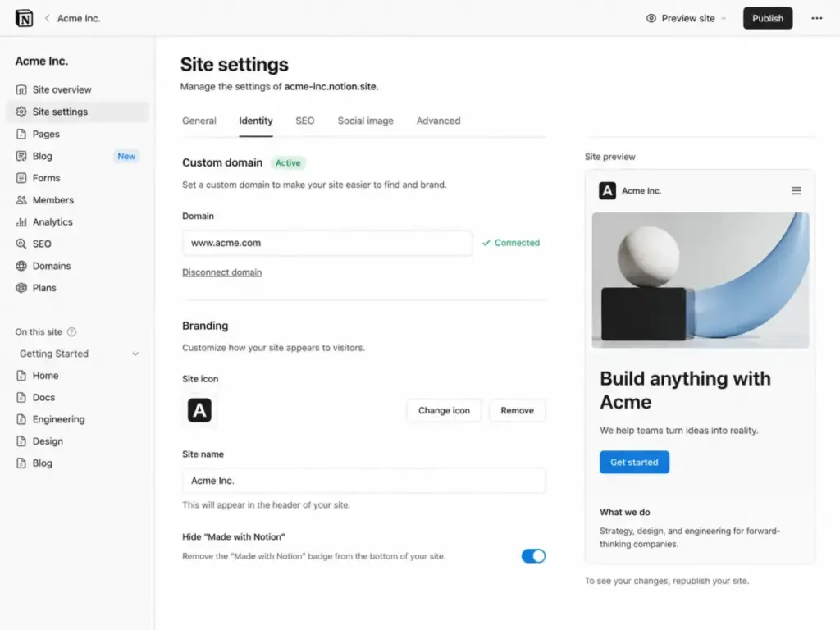Click the help icon next to On this site
Viewport: 840px width, 630px height.
(72, 331)
